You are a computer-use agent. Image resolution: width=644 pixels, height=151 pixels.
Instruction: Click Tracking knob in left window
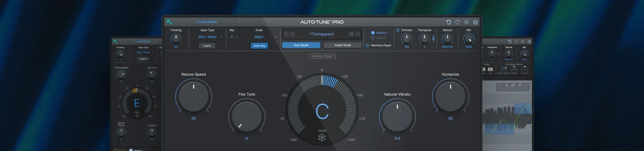coord(120,54)
